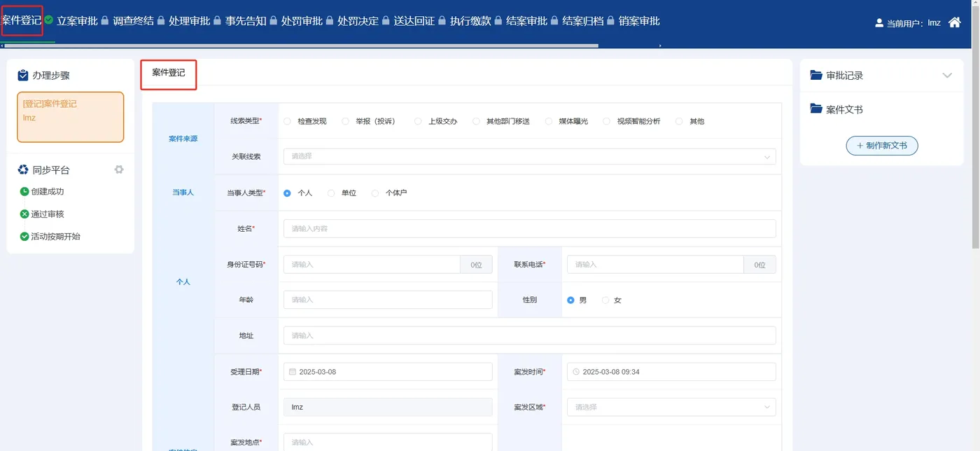Choose 单位 as the party type
Image resolution: width=980 pixels, height=451 pixels.
pyautogui.click(x=331, y=193)
